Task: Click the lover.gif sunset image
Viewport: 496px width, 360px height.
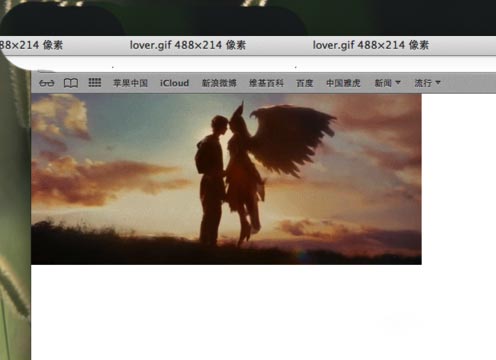Action: pyautogui.click(x=226, y=179)
